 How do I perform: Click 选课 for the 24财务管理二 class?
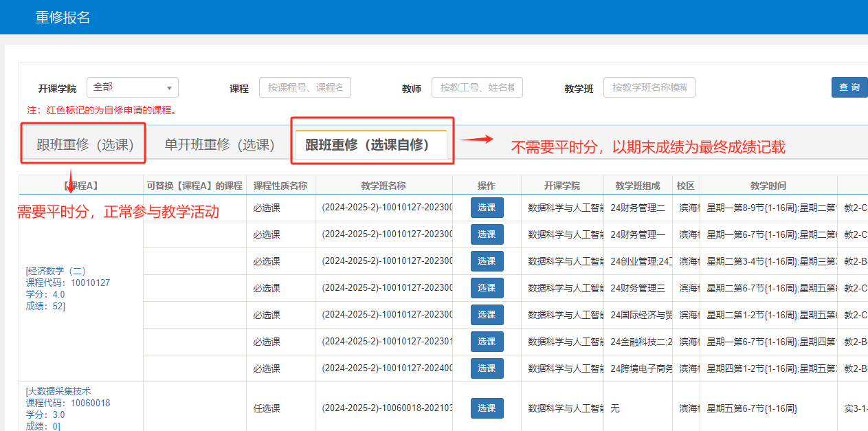[487, 208]
